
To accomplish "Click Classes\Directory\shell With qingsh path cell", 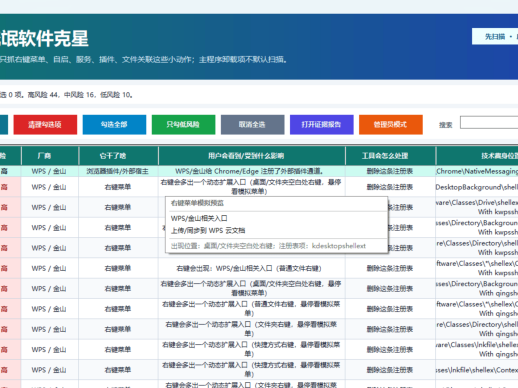I will click(477, 329).
